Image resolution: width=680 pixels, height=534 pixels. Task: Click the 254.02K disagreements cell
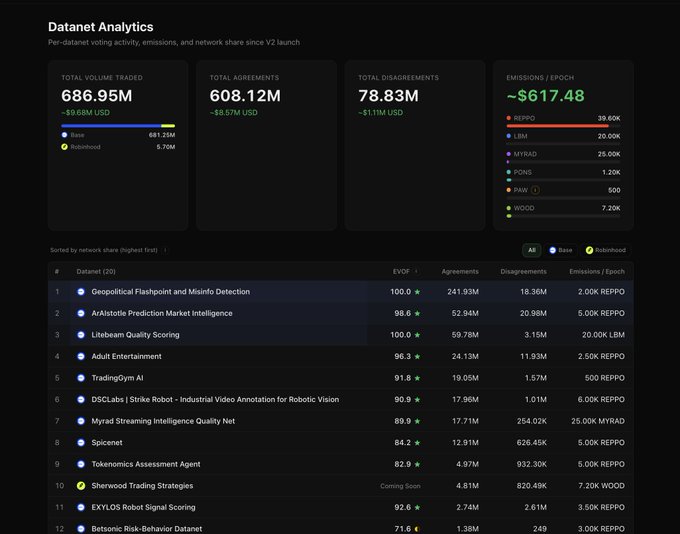pyautogui.click(x=532, y=421)
